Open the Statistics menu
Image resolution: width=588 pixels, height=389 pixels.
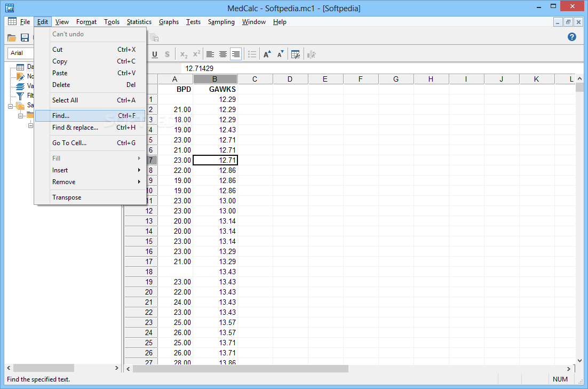click(x=139, y=22)
